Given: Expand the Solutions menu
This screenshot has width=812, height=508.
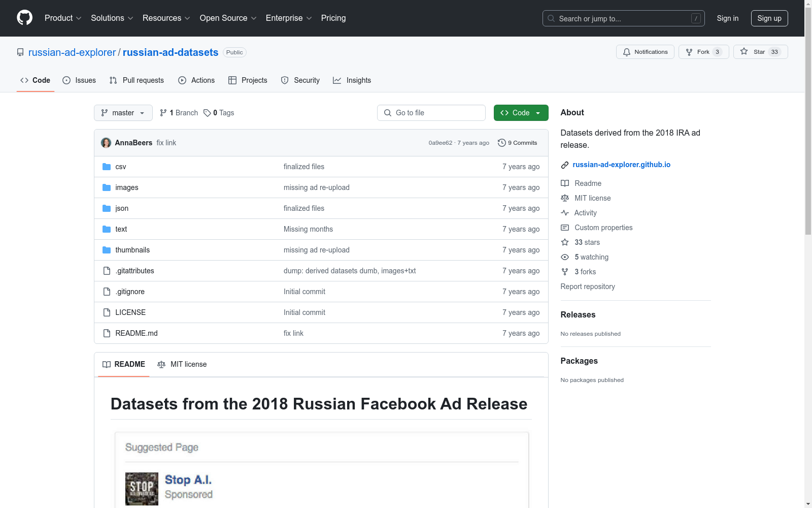Looking at the screenshot, I should [x=112, y=18].
